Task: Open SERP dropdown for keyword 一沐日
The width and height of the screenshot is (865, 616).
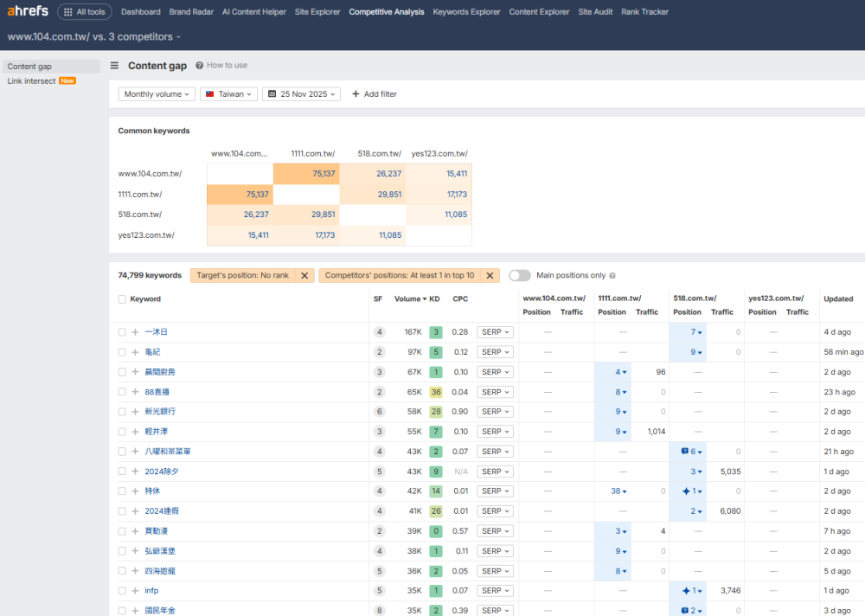Action: (x=495, y=332)
